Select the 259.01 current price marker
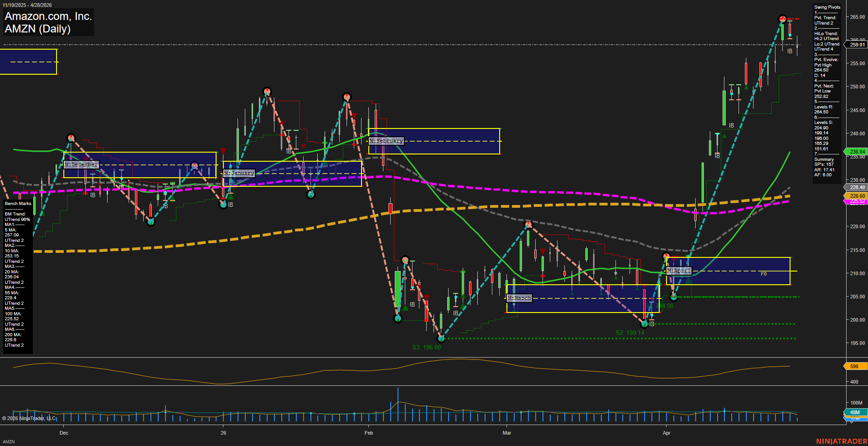The height and width of the screenshot is (446, 868). (x=857, y=45)
